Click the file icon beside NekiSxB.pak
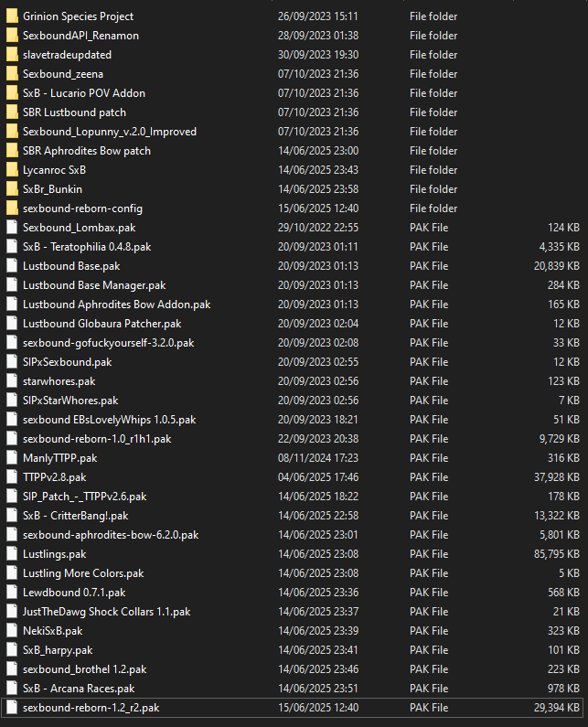 12,631
